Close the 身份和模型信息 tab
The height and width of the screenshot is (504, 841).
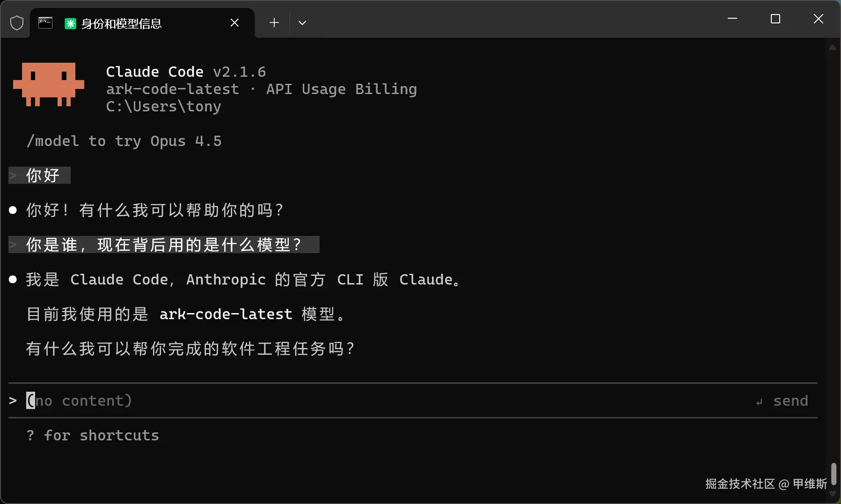pos(234,23)
